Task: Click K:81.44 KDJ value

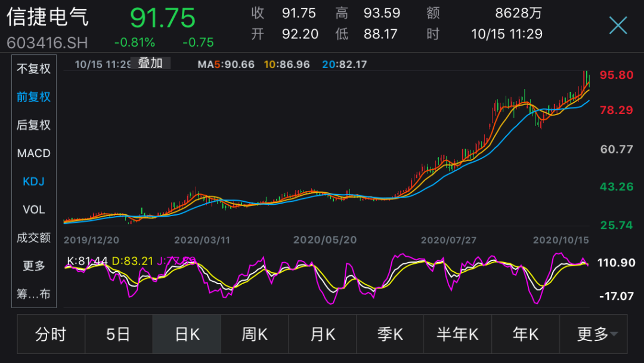Action: pos(88,261)
